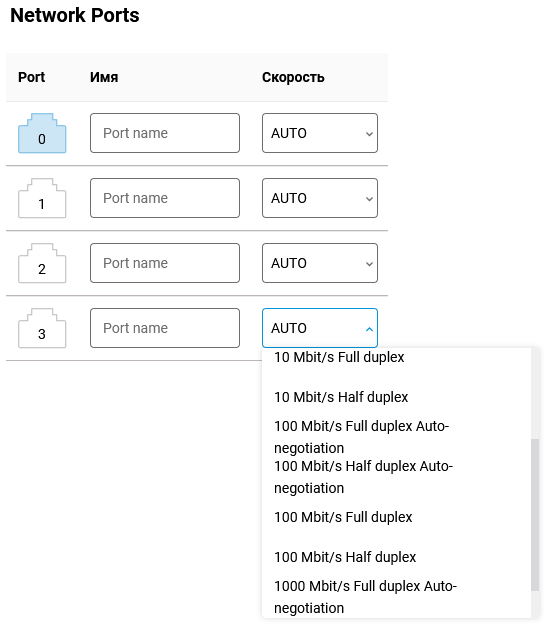Click the Port name field for port 0
The width and height of the screenshot is (545, 626).
tap(165, 133)
